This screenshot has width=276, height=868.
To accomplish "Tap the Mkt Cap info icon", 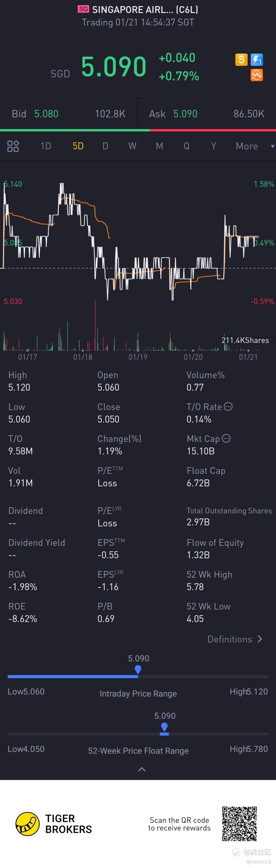I will click(x=226, y=438).
